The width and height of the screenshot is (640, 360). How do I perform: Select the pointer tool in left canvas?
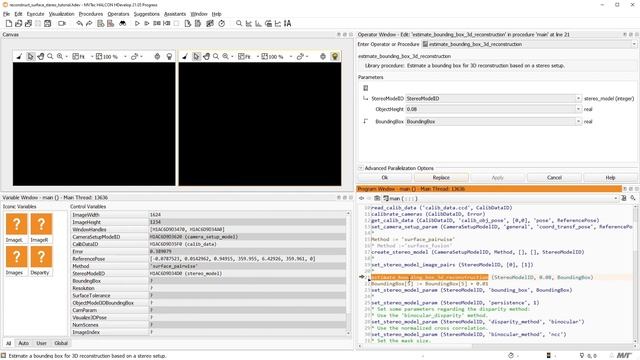[x=31, y=56]
